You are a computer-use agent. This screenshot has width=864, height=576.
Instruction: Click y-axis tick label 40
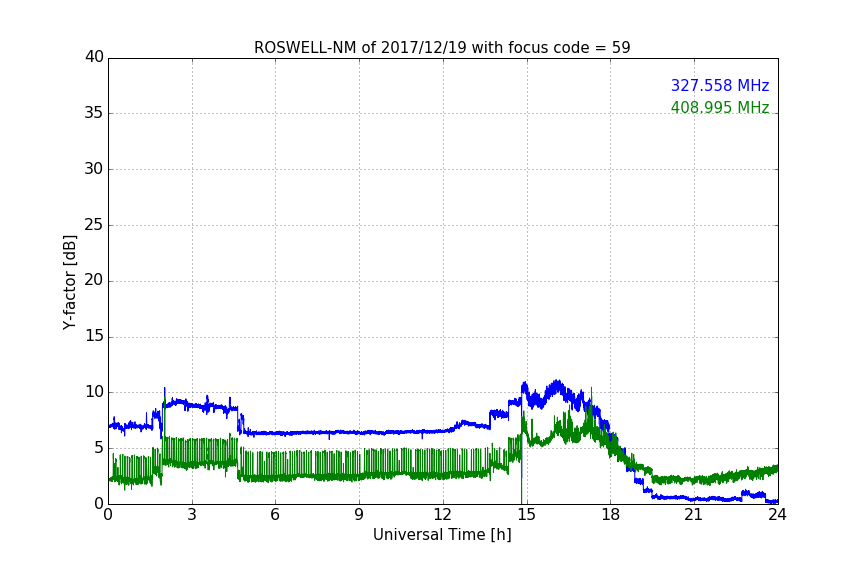click(x=94, y=57)
